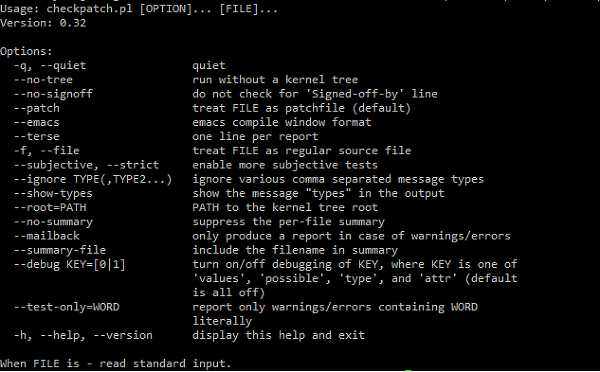
Task: Select the --mailback option
Action: (47, 236)
